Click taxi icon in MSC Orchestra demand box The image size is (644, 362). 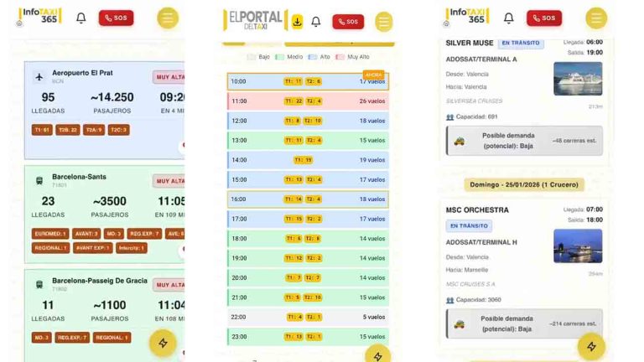click(x=460, y=324)
